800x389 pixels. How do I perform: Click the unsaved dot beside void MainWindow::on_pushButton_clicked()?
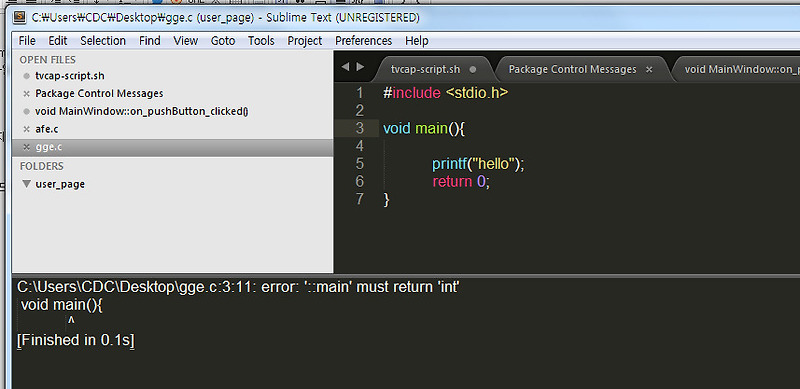[27, 111]
